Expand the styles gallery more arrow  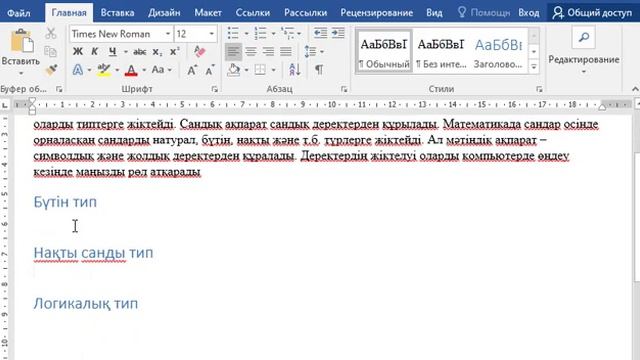[534, 67]
